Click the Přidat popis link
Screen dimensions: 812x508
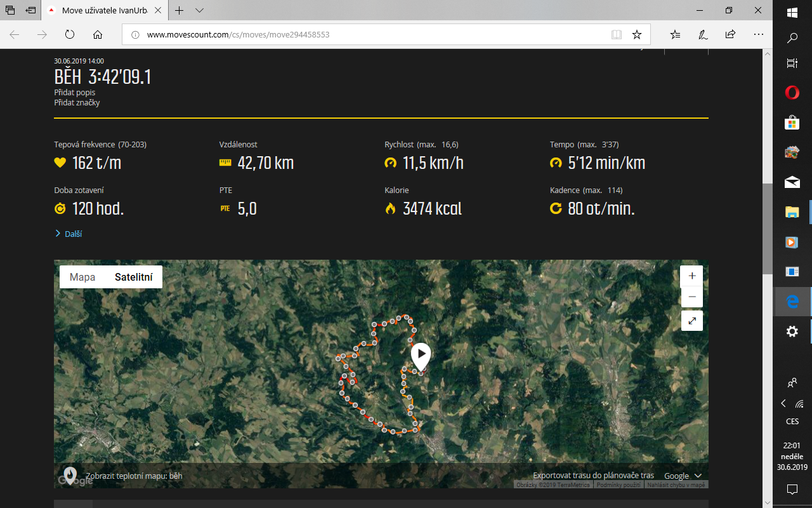point(75,93)
